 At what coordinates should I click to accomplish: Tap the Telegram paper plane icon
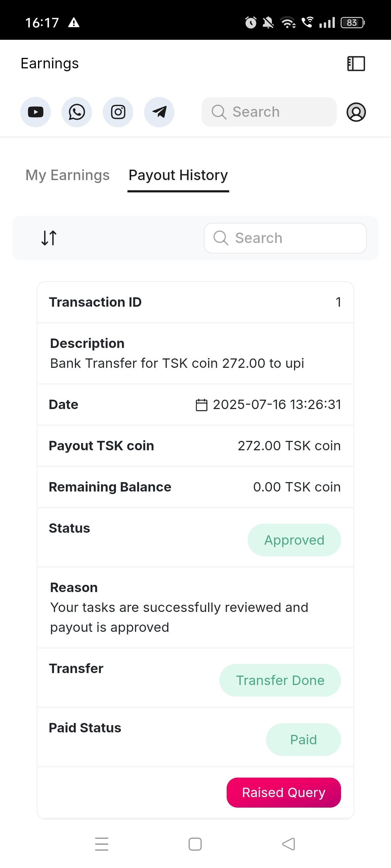[x=159, y=112]
